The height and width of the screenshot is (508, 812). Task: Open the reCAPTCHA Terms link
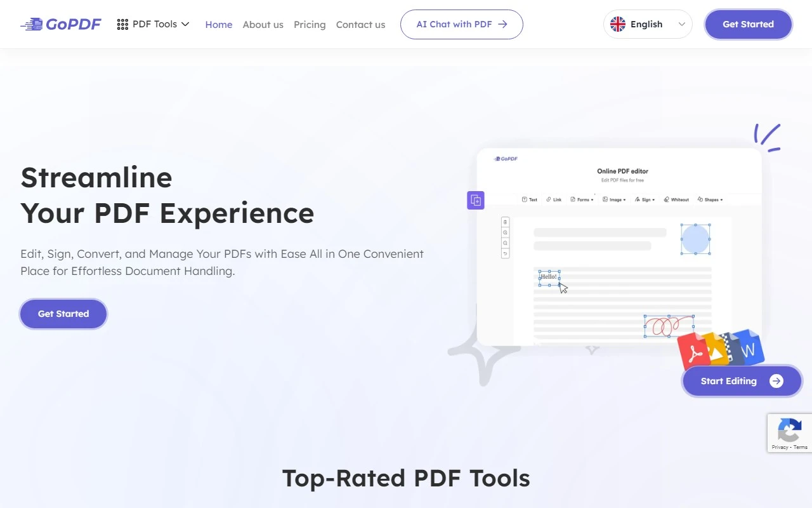(801, 447)
